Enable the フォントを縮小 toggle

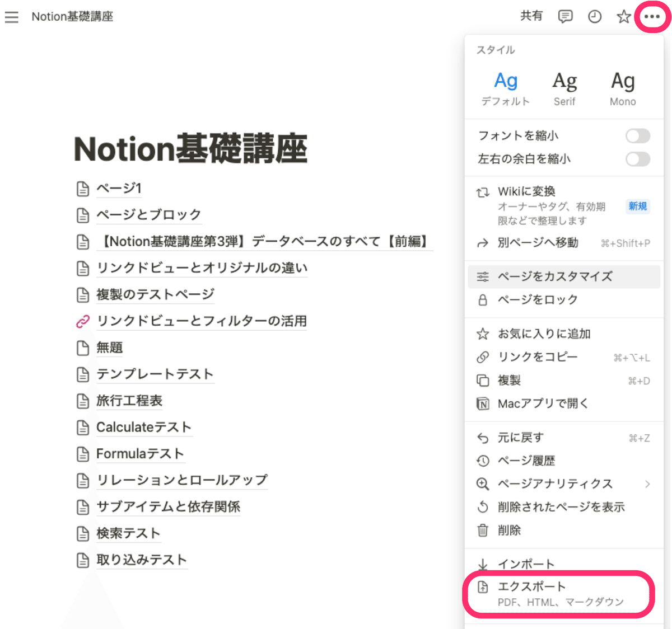637,135
